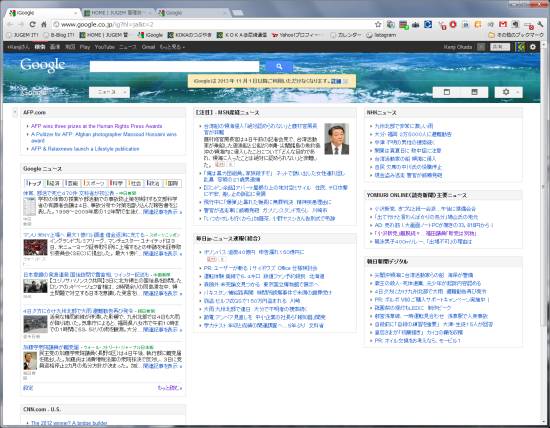The image size is (550, 428).
Task: Select YouTube in the Google bar
Action: 105,47
